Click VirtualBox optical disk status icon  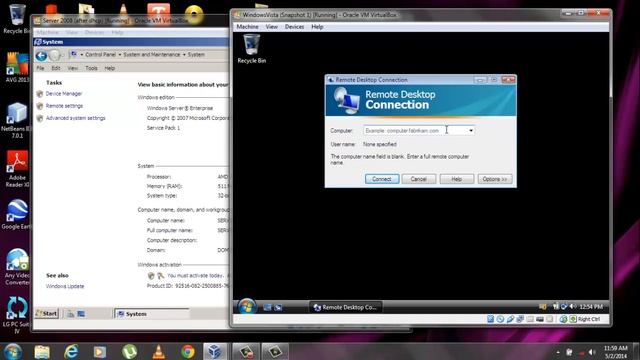500,319
